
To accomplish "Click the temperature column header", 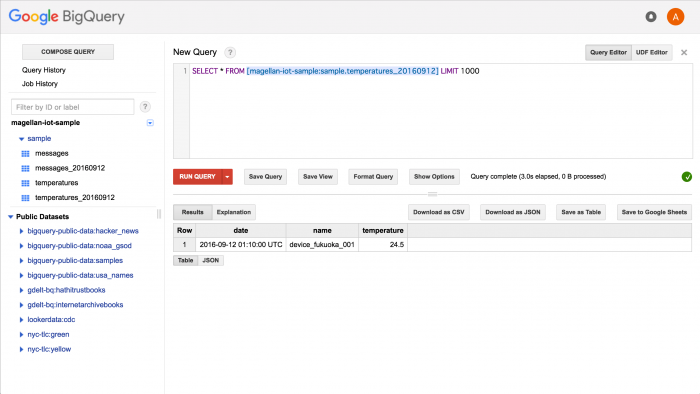I will click(x=383, y=231).
